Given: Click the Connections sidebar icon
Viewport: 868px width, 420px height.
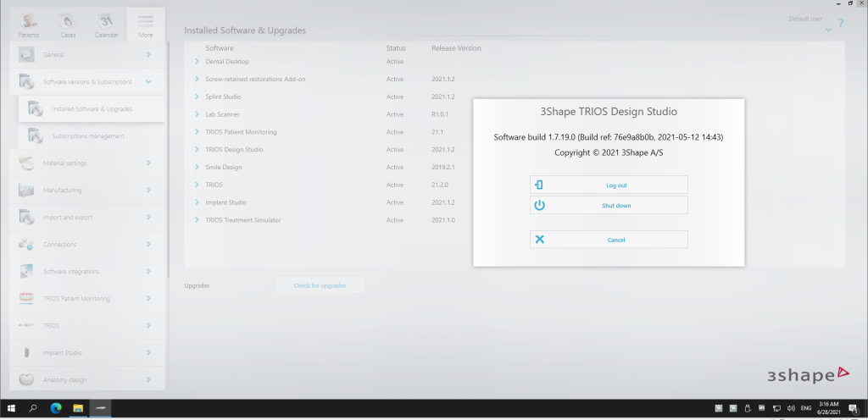Looking at the screenshot, I should (27, 244).
